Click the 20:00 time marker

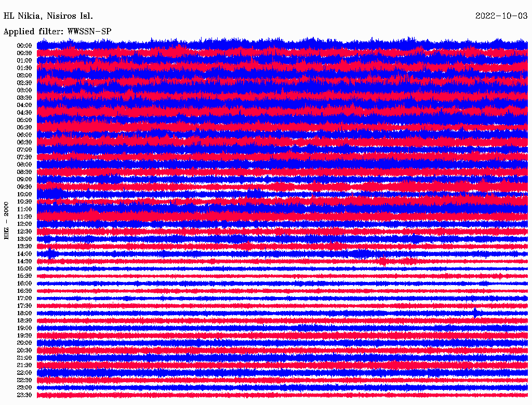(24, 343)
